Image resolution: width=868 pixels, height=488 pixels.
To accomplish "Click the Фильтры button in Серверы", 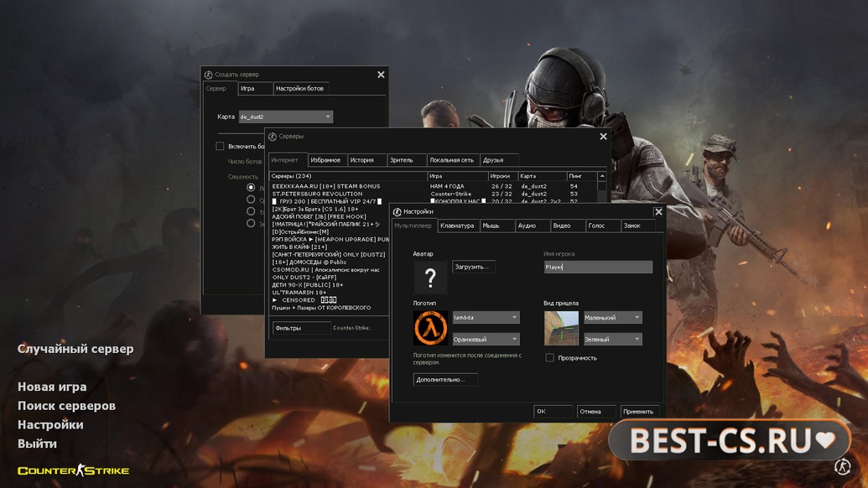I will pos(301,328).
